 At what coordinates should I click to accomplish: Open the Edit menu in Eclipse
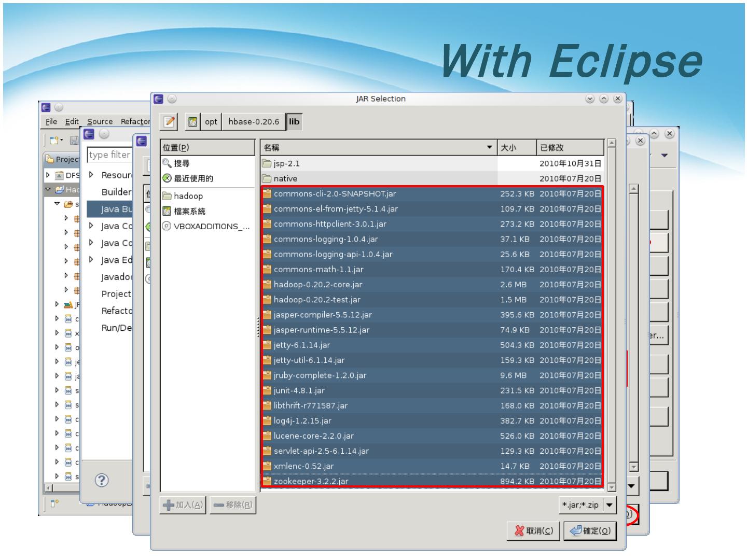pyautogui.click(x=72, y=121)
